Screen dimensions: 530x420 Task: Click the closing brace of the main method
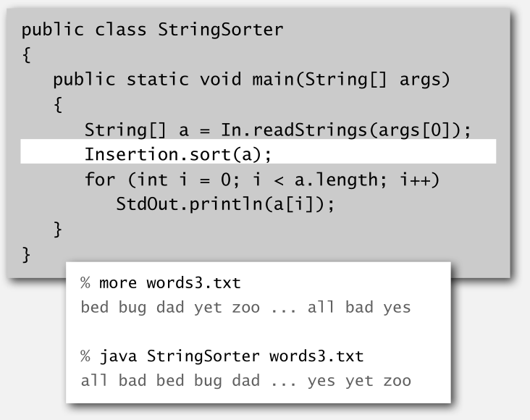point(58,230)
